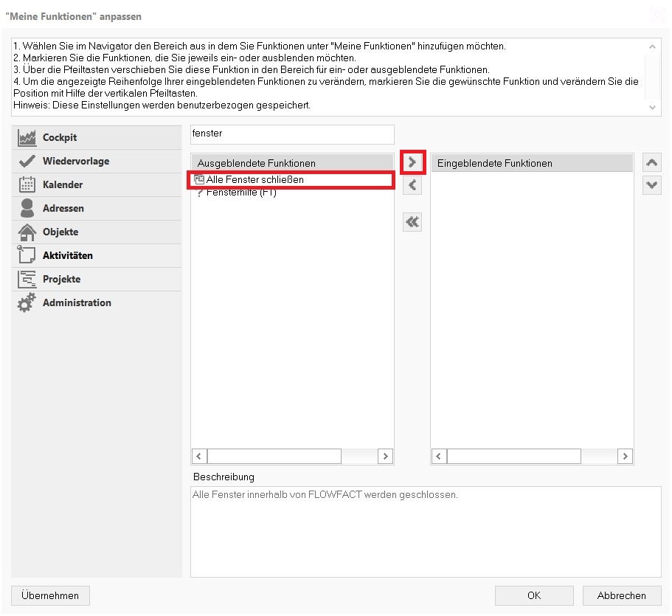The image size is (672, 616).
Task: Select the Wiedervorlage checkmark entry
Action: tap(75, 162)
